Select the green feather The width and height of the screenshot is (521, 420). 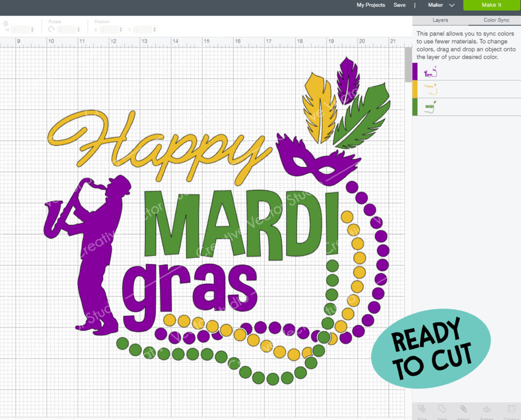362,116
